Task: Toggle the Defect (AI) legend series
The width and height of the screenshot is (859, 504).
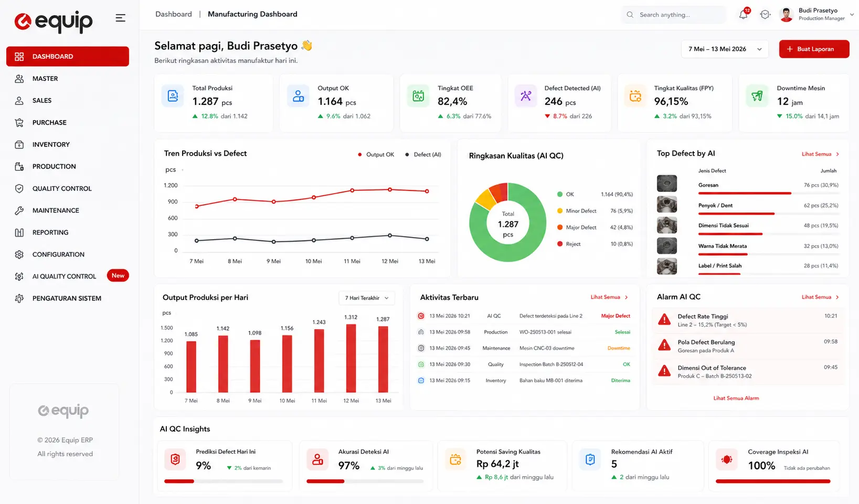Action: click(423, 155)
